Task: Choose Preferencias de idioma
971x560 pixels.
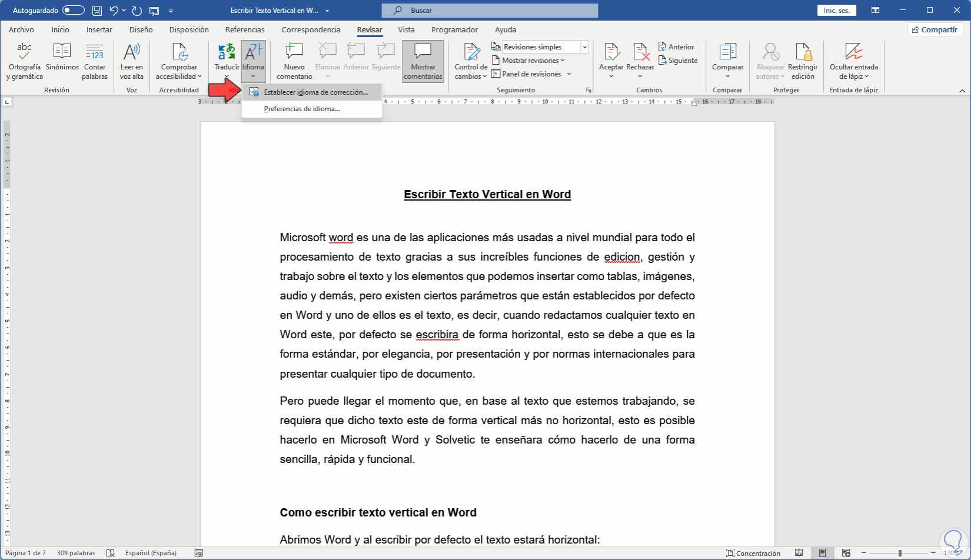Action: 312,109
